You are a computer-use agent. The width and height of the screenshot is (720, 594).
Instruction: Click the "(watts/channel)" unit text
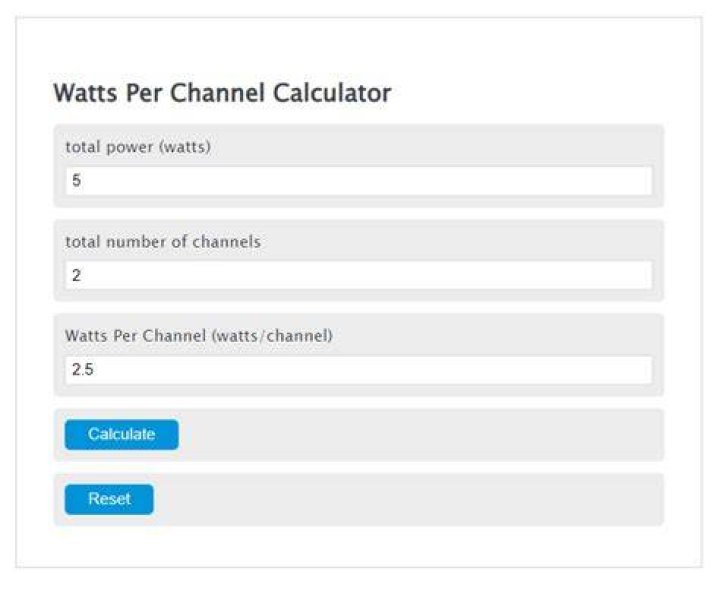[272, 336]
